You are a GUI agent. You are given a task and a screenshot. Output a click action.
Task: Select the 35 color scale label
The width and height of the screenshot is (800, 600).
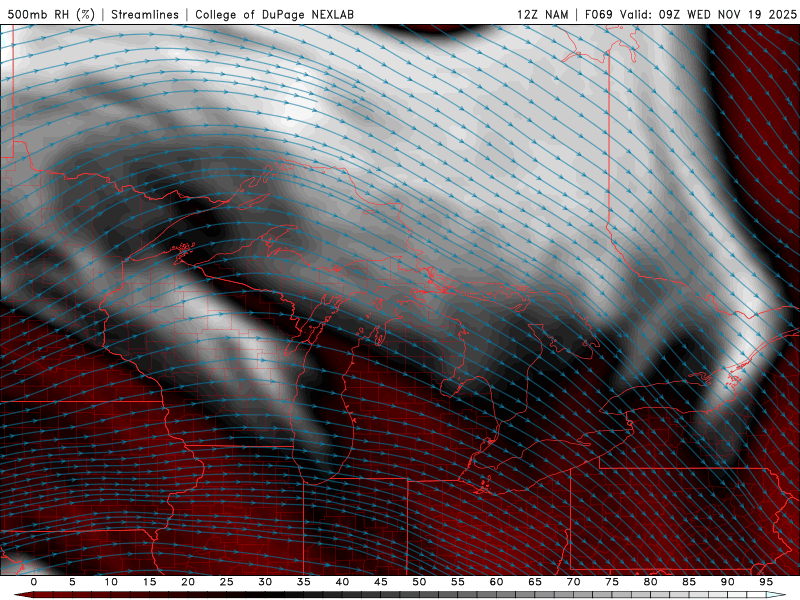(x=304, y=582)
